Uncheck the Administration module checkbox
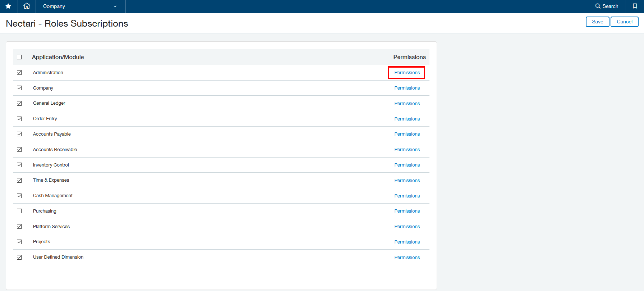The width and height of the screenshot is (644, 291). pos(19,73)
